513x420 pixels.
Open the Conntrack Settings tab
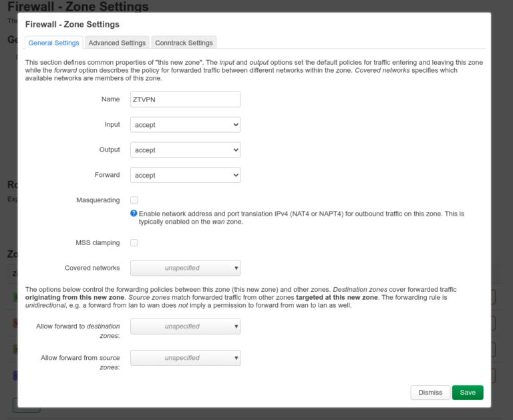[184, 43]
